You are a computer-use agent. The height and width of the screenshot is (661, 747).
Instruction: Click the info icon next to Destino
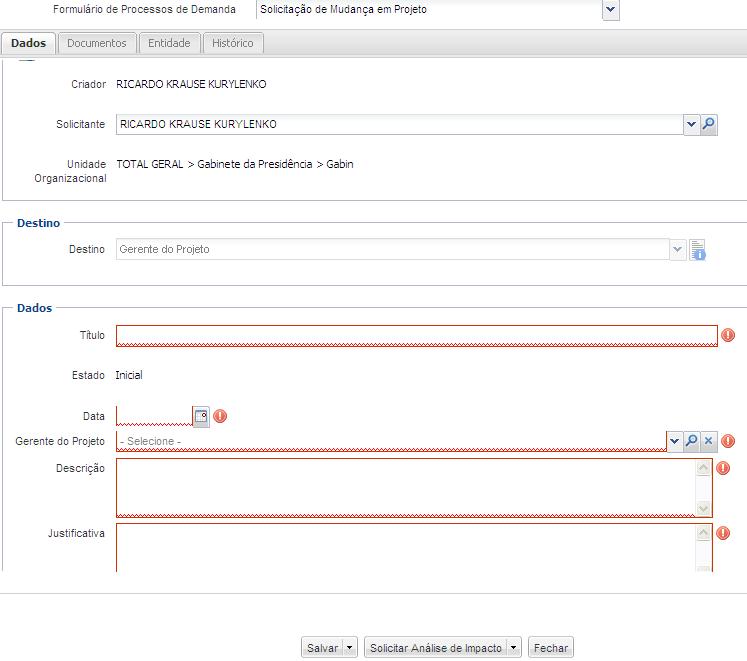[x=698, y=250]
